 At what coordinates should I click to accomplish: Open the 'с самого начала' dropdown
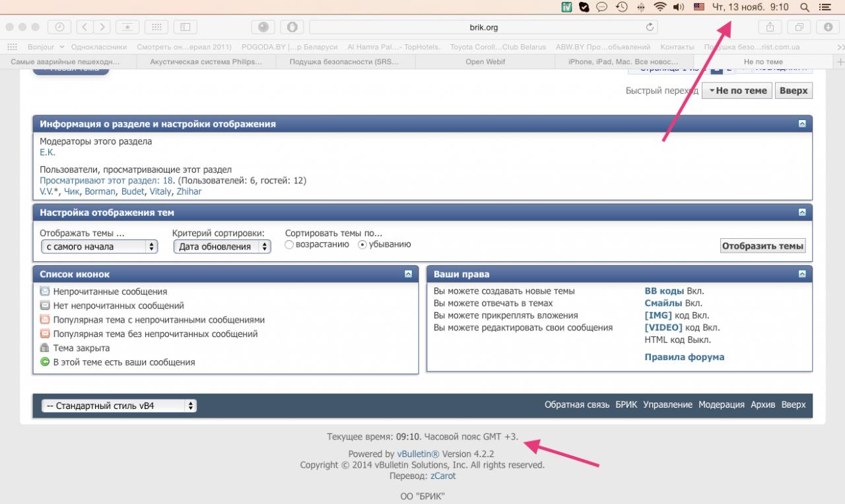point(99,247)
